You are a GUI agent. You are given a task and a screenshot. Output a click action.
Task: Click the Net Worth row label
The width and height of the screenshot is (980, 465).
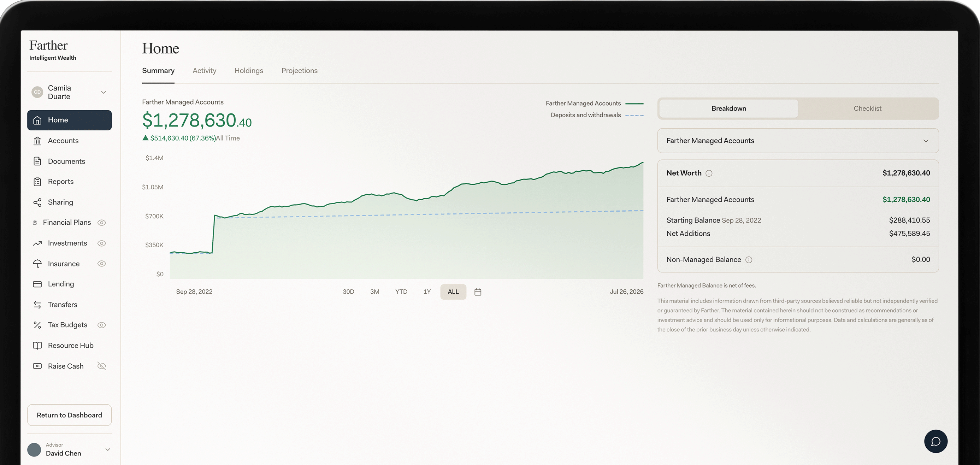pyautogui.click(x=684, y=173)
